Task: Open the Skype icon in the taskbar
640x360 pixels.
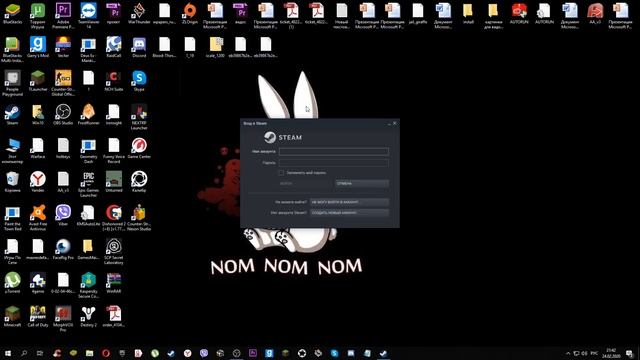Action: [334, 353]
